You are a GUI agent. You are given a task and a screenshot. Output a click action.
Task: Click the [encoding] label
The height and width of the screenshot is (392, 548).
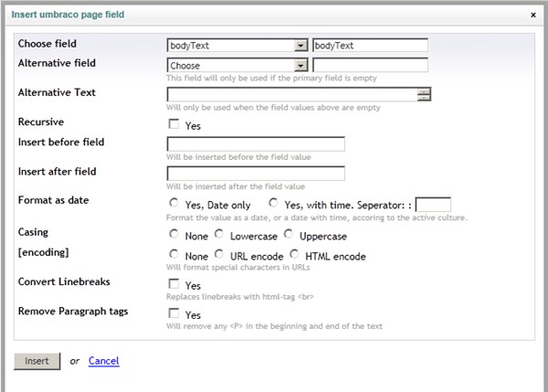click(x=43, y=252)
